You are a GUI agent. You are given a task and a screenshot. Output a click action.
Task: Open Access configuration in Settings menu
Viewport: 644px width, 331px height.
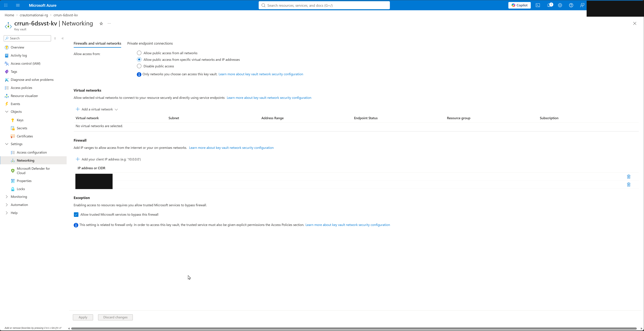32,152
